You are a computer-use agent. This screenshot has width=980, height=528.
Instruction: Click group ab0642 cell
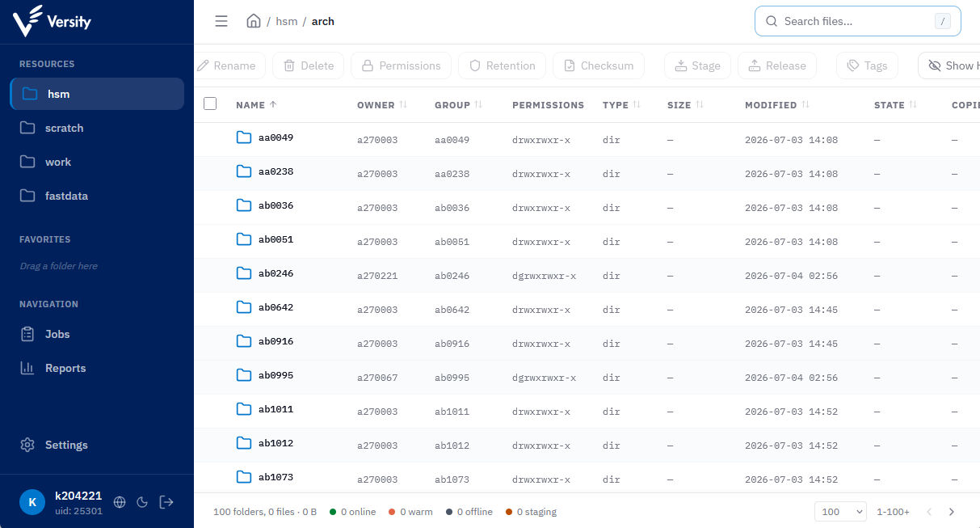(x=452, y=310)
